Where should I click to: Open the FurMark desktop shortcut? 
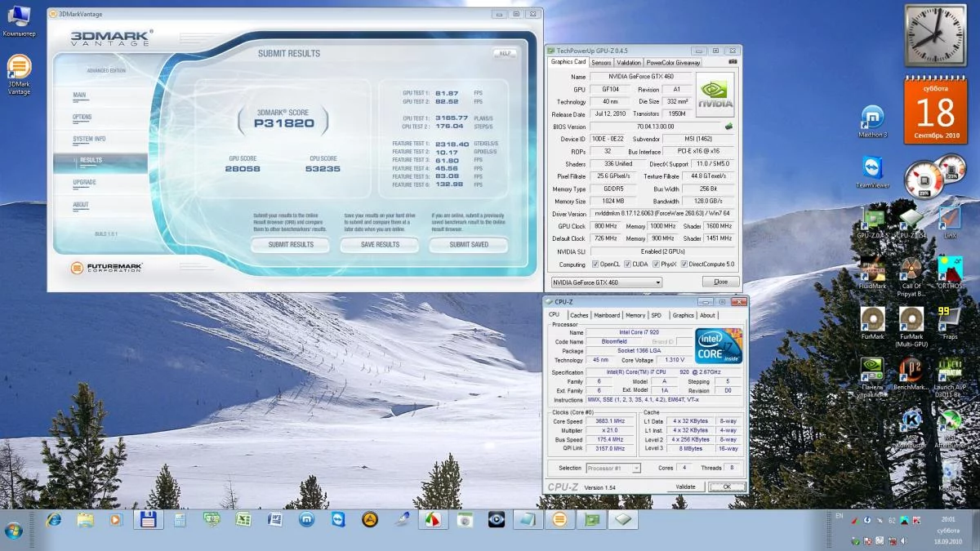872,320
